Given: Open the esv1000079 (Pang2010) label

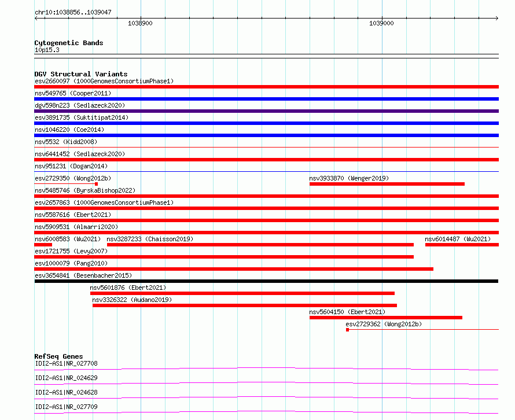Looking at the screenshot, I should pyautogui.click(x=71, y=263).
